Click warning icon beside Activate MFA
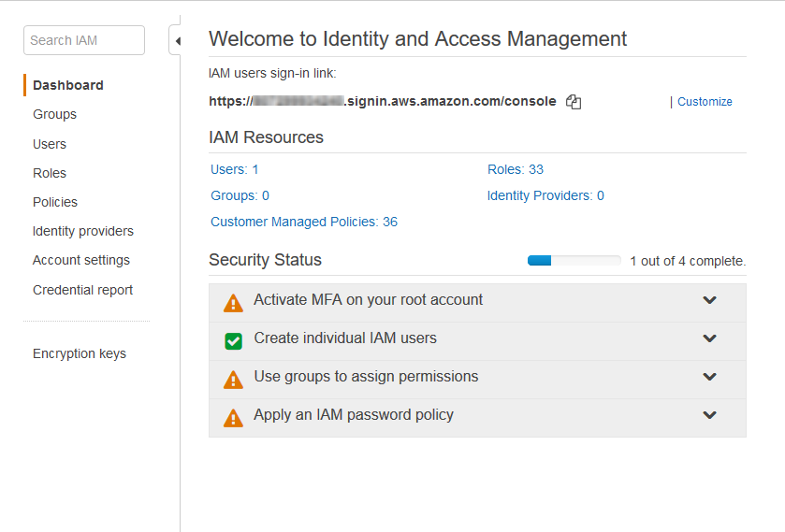Screen dimensions: 785x532 click(x=233, y=303)
